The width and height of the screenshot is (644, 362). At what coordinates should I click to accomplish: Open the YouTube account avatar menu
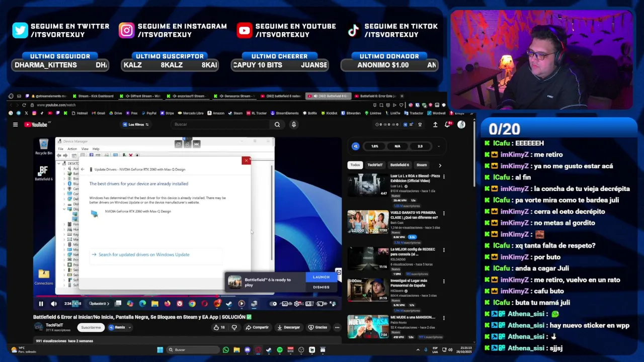[x=461, y=125]
